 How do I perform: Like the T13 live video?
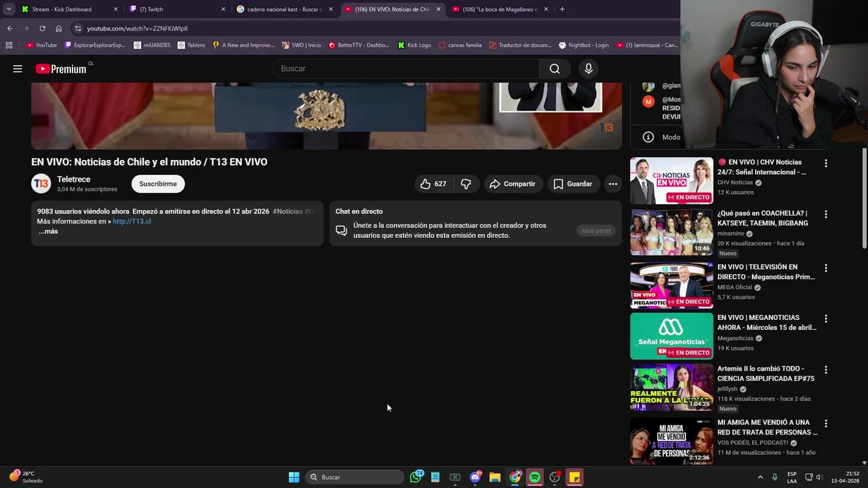coord(433,184)
